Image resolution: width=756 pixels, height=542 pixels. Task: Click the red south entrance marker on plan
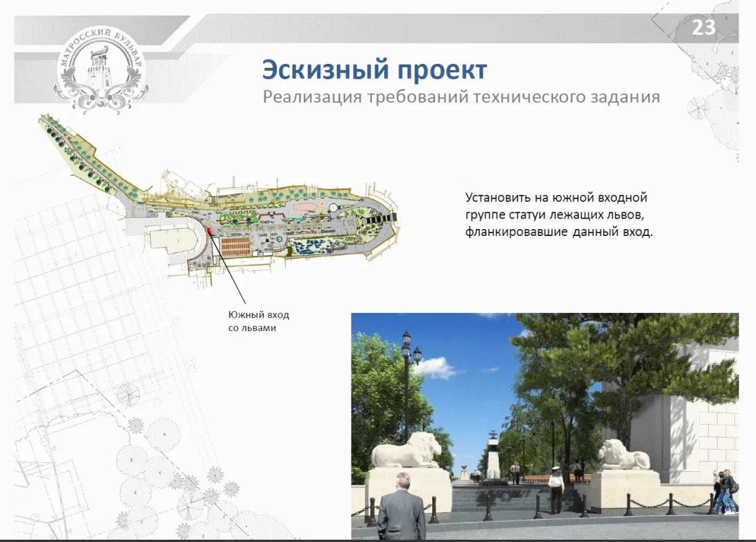click(x=209, y=230)
